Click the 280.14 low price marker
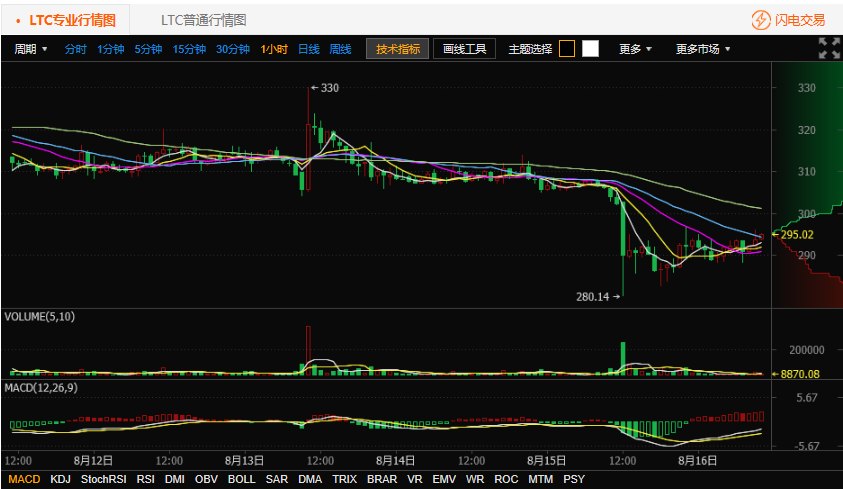Image resolution: width=843 pixels, height=489 pixels. click(592, 297)
